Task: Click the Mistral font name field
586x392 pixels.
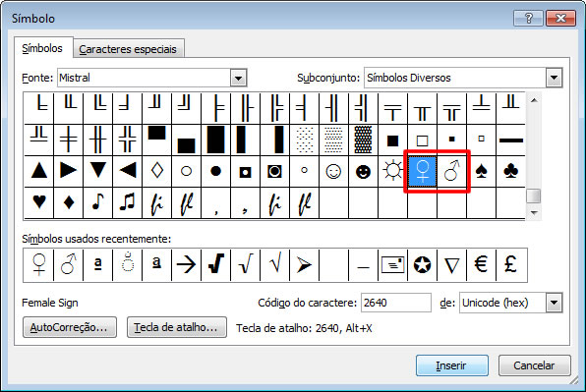Action: 145,78
